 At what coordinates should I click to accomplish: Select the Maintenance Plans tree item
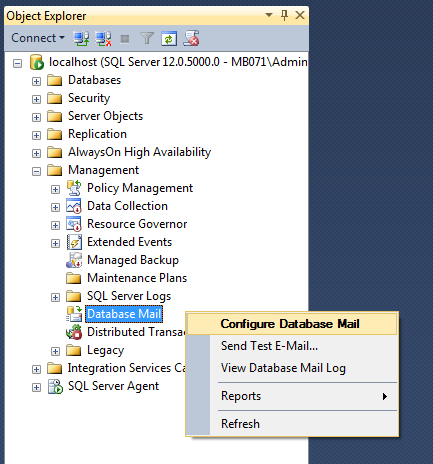[137, 278]
